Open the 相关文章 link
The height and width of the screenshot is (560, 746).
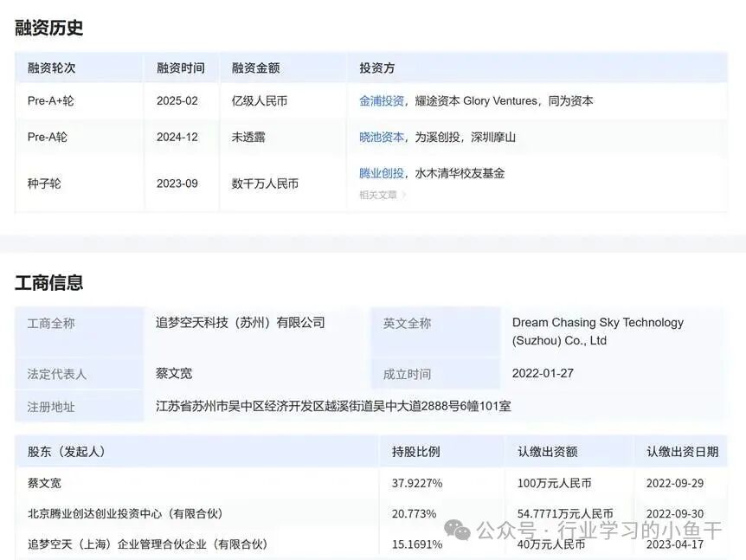click(x=377, y=195)
